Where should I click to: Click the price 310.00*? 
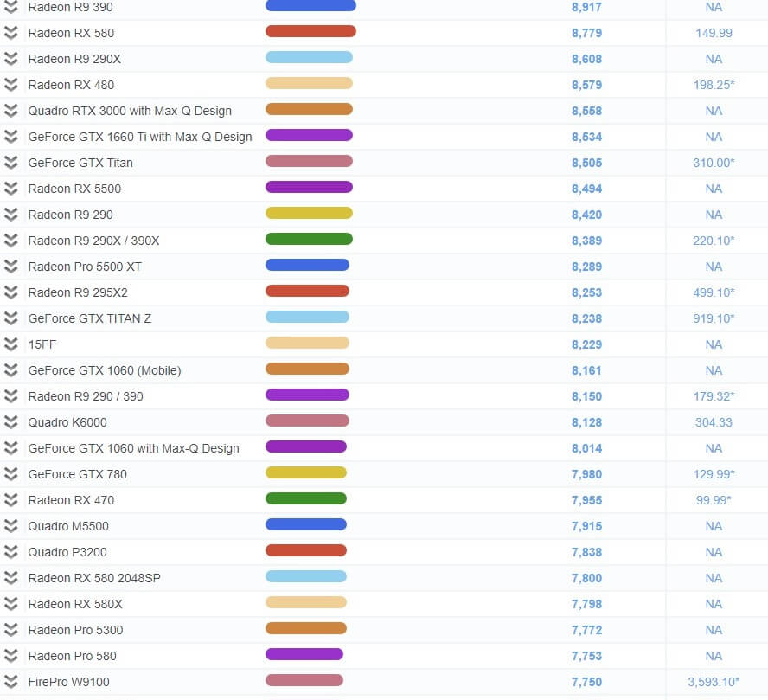(714, 163)
